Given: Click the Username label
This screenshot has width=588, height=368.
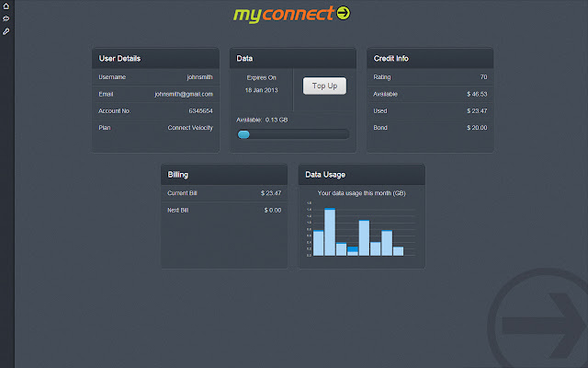Looking at the screenshot, I should (112, 77).
